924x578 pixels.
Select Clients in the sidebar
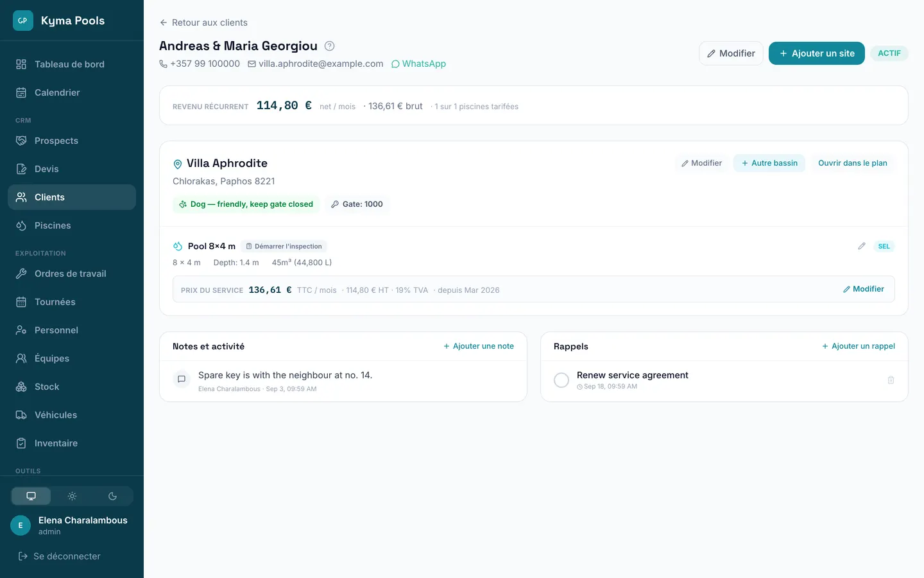(72, 197)
